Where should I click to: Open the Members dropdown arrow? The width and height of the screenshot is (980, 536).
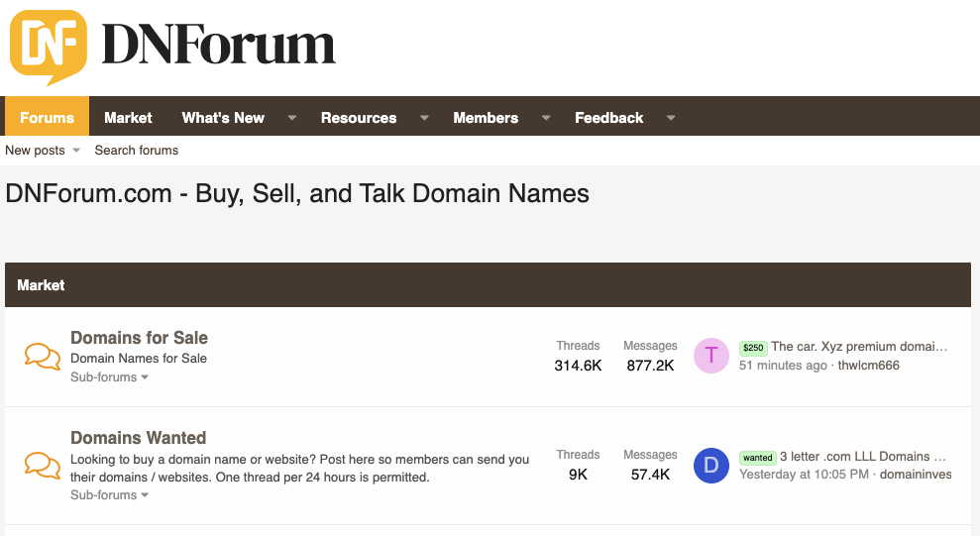coord(546,118)
